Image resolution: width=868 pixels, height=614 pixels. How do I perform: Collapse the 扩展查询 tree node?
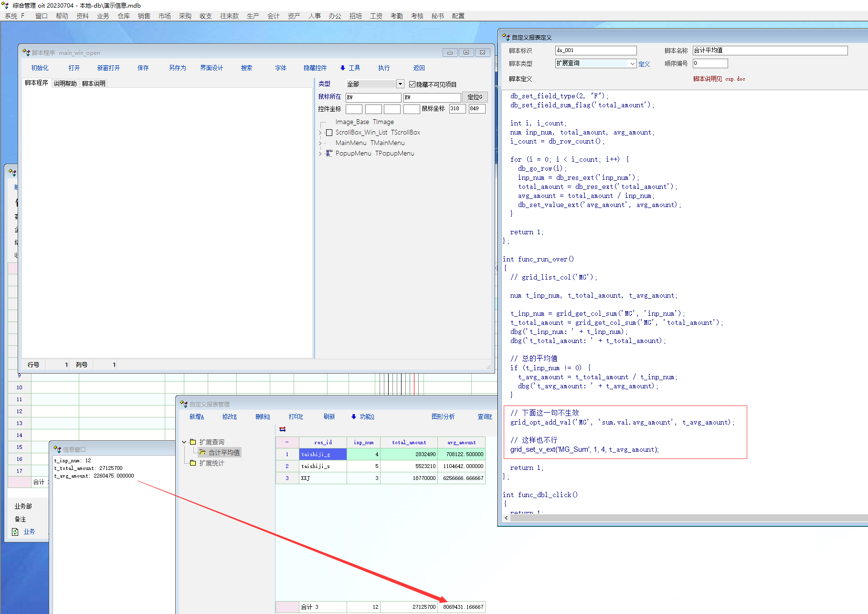(x=184, y=442)
